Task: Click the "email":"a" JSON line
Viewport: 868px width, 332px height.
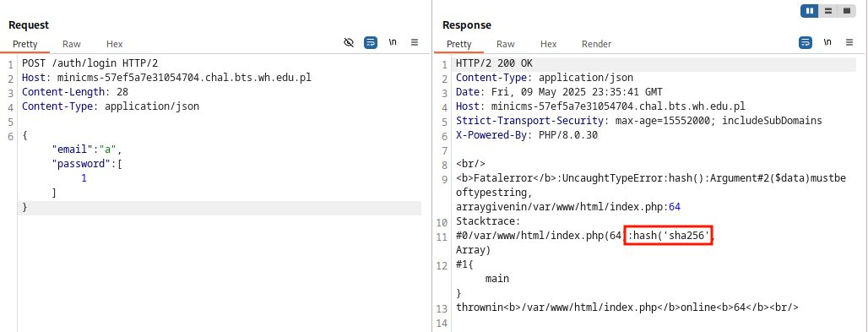Action: tap(86, 150)
